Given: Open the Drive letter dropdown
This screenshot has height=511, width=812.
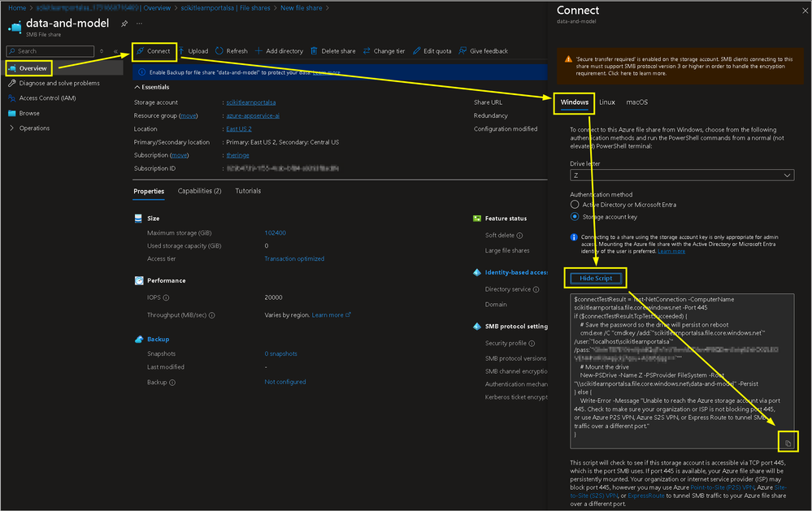Looking at the screenshot, I should coord(682,175).
